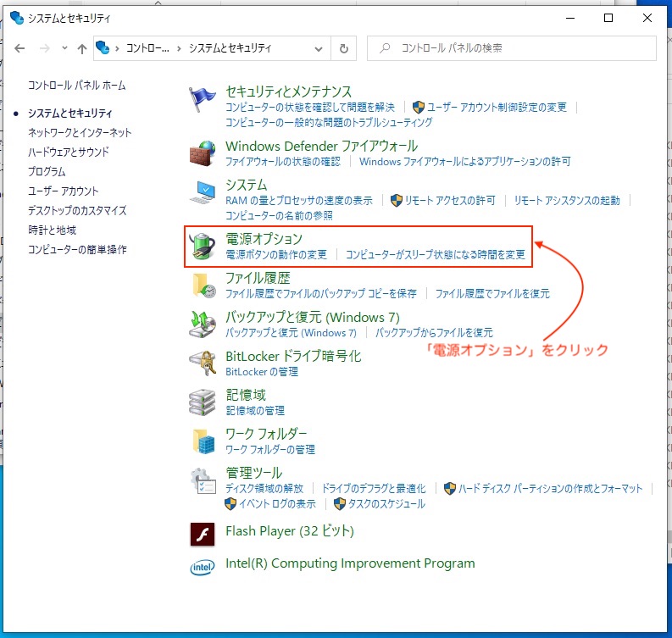Click the BitLocker drive key icon
Viewport: 672px width, 638px height.
click(x=203, y=363)
